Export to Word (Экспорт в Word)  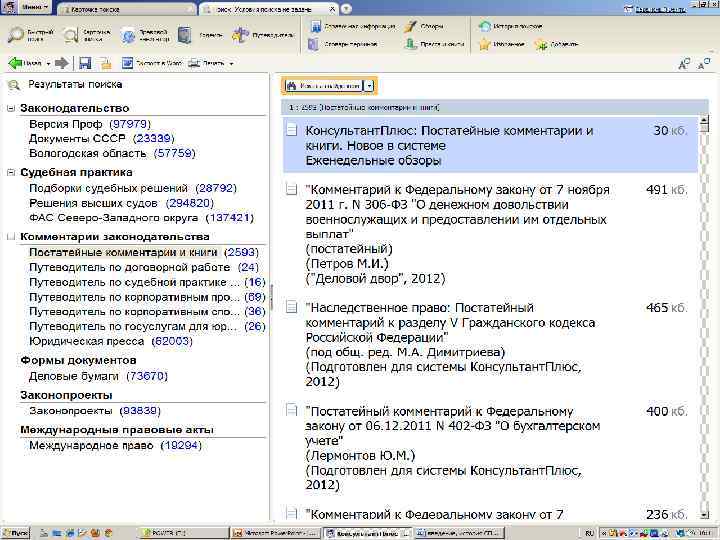coord(152,63)
